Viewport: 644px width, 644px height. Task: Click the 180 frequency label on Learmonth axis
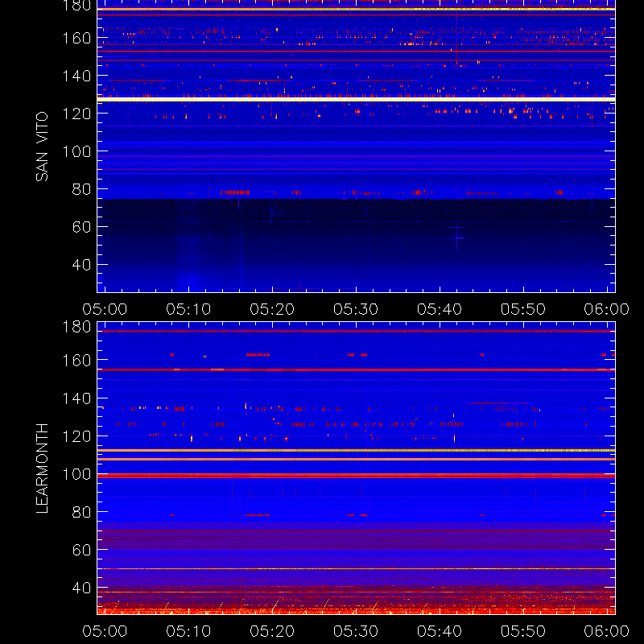[76, 327]
